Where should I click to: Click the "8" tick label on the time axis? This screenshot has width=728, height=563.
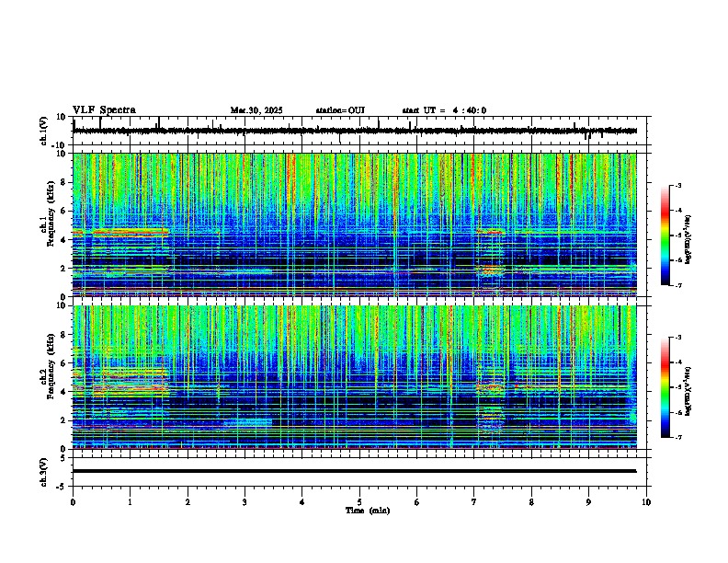531,502
